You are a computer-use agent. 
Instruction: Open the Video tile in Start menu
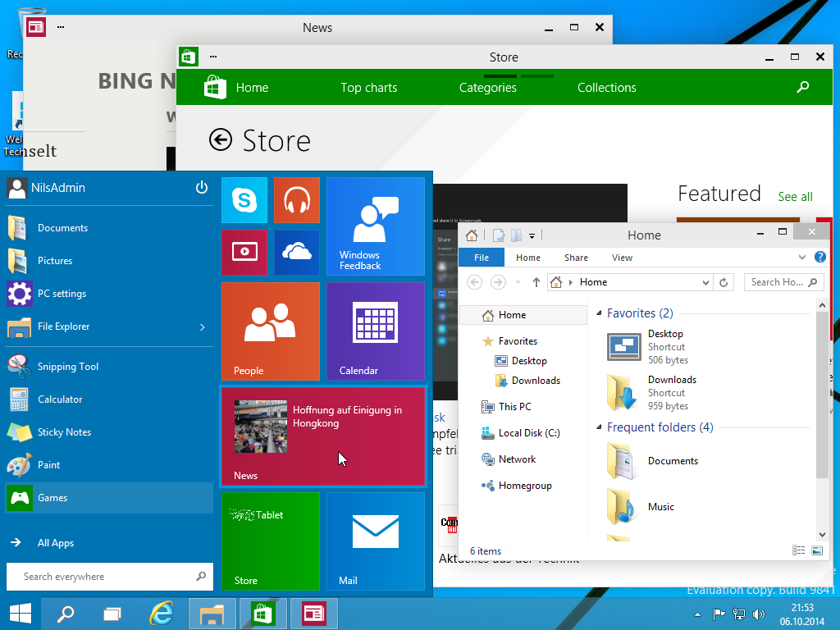[244, 253]
